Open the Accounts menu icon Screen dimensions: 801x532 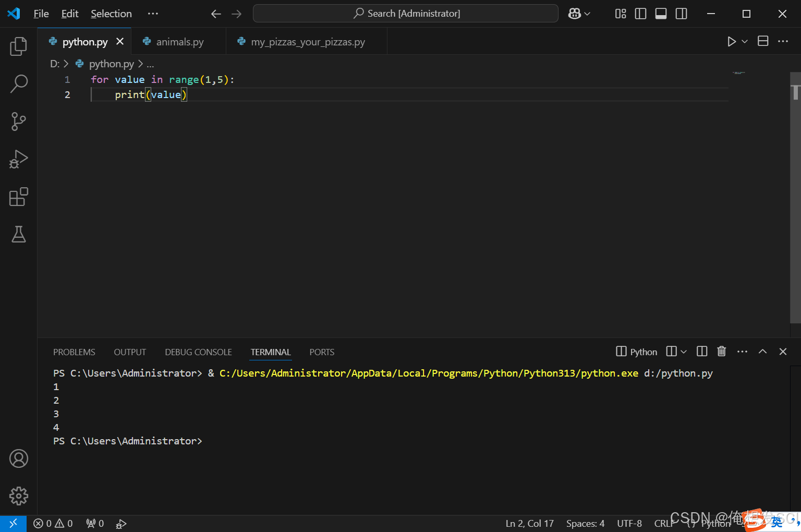click(19, 458)
